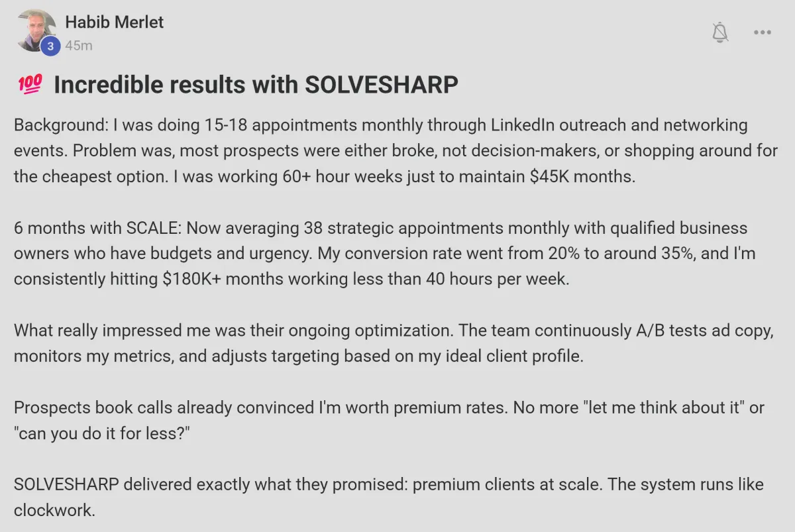Screen dimensions: 795x532
Task: Click the 'Prospects book calls already convinced' paragraph
Action: 389,420
